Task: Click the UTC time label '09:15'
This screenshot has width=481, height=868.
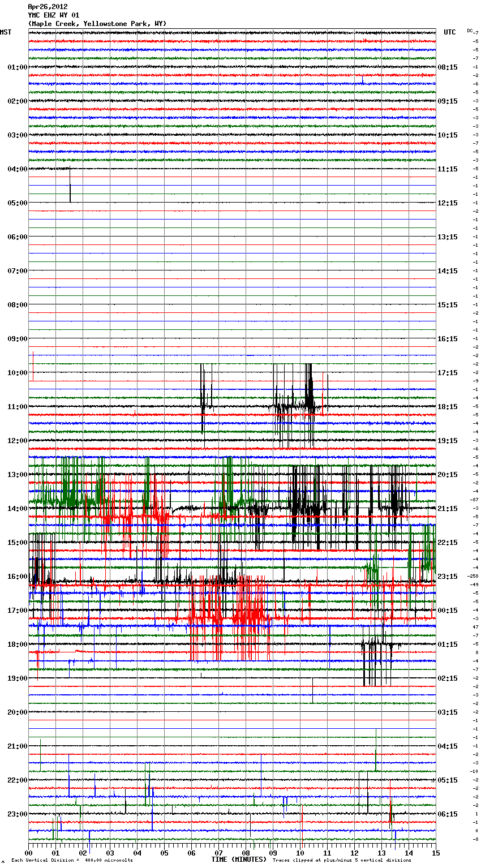Action: click(448, 101)
